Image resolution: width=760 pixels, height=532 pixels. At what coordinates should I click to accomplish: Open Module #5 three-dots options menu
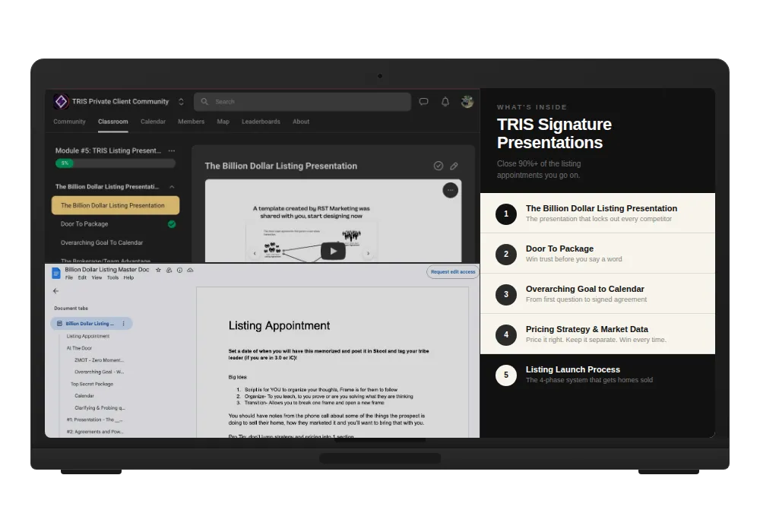[x=172, y=150]
